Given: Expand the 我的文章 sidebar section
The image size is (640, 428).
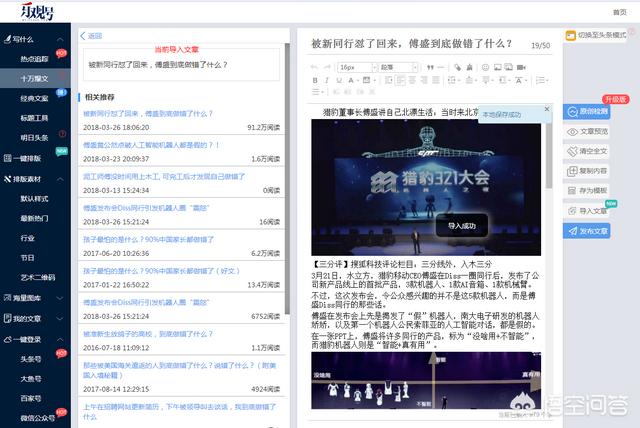Looking at the screenshot, I should (60, 319).
